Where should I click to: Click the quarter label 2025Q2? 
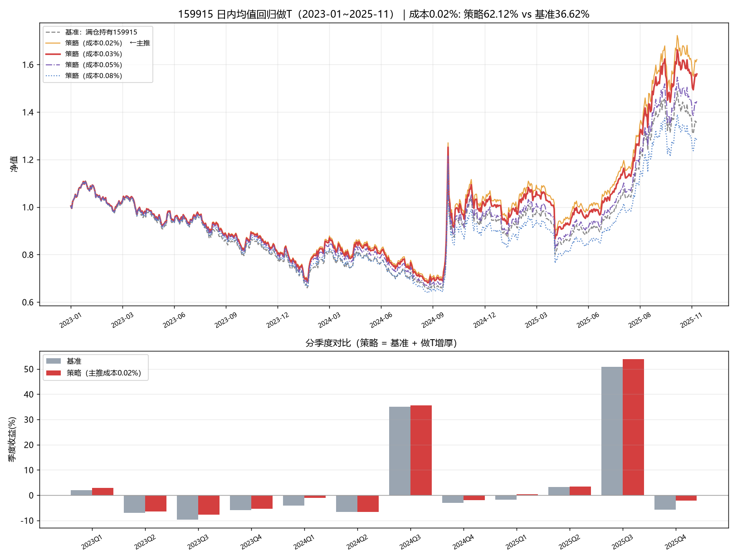pos(569,542)
